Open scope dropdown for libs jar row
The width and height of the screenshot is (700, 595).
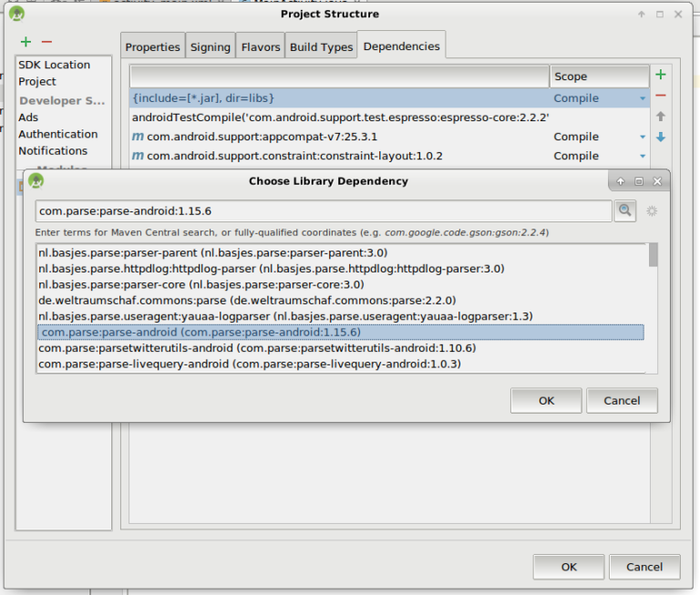point(643,98)
